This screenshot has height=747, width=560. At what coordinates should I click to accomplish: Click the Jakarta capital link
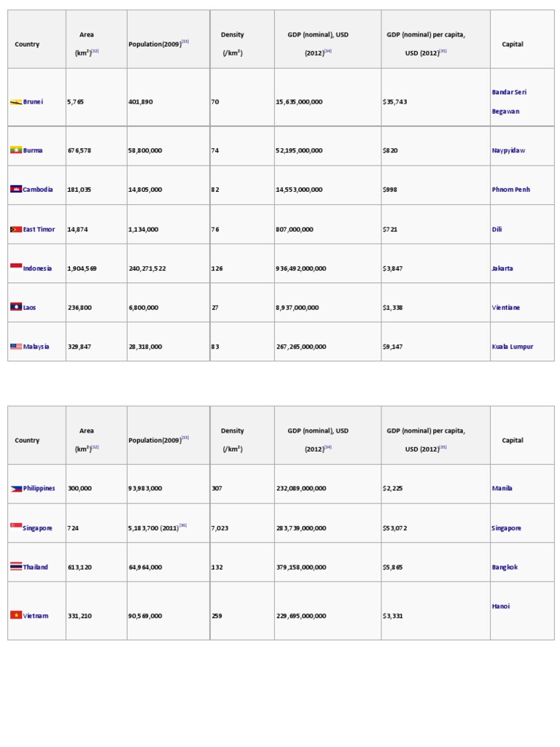(x=502, y=268)
